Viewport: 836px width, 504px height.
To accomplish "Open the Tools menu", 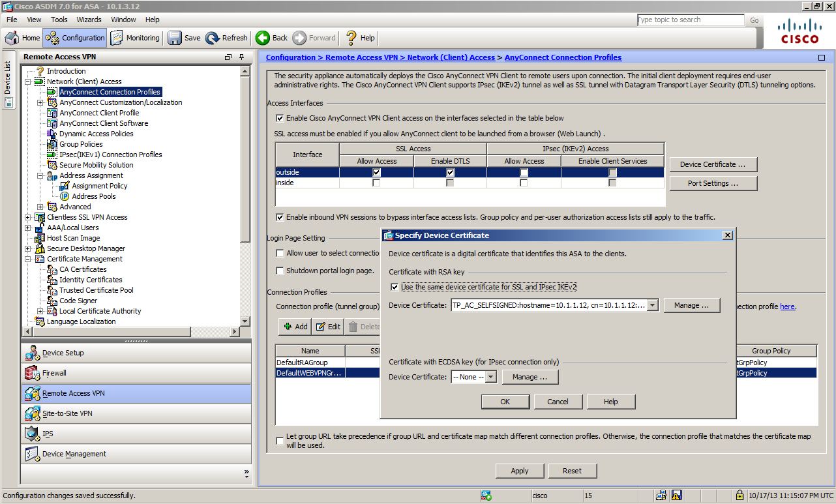I will (x=59, y=20).
